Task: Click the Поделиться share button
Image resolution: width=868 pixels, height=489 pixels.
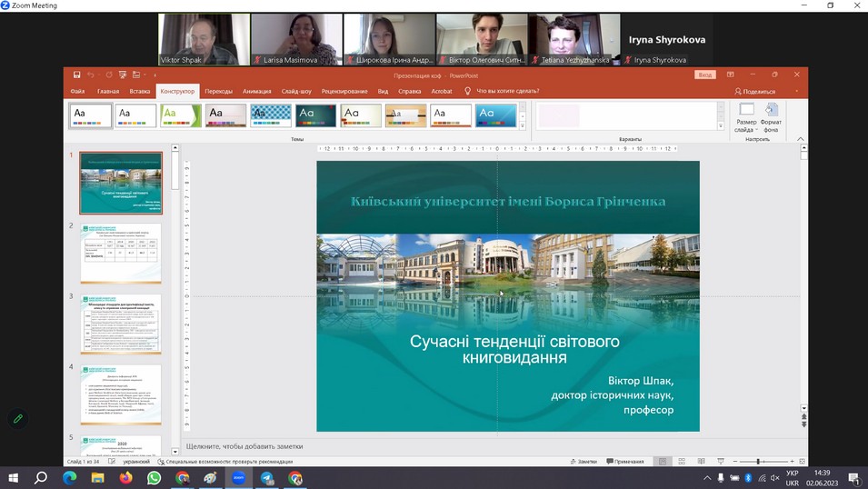Action: 754,91
